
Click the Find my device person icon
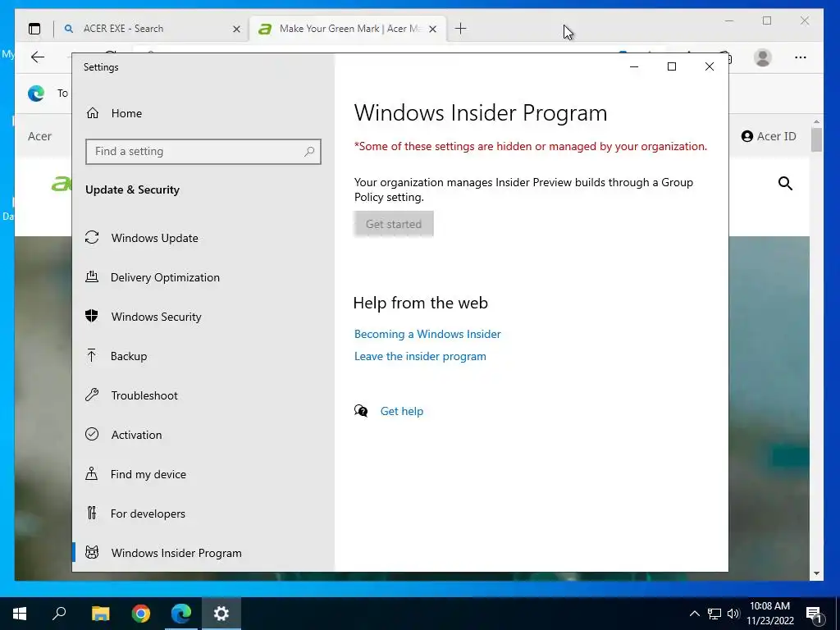coord(92,473)
